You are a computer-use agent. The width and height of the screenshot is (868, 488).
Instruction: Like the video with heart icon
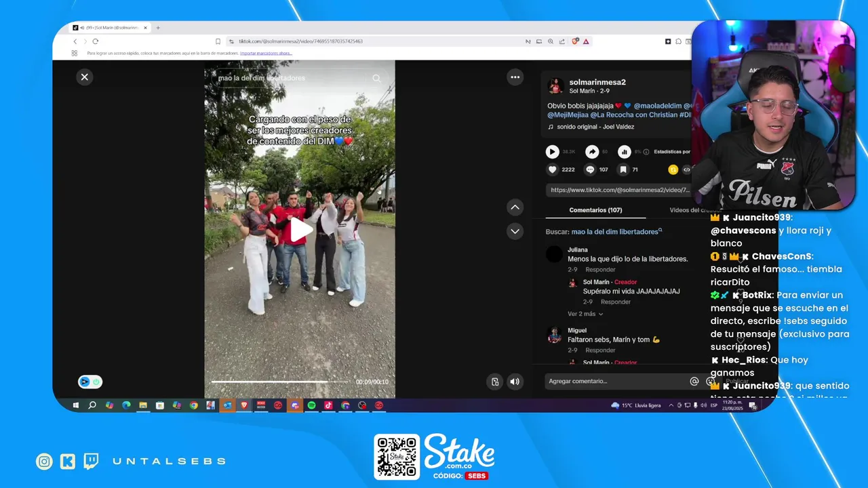[553, 169]
